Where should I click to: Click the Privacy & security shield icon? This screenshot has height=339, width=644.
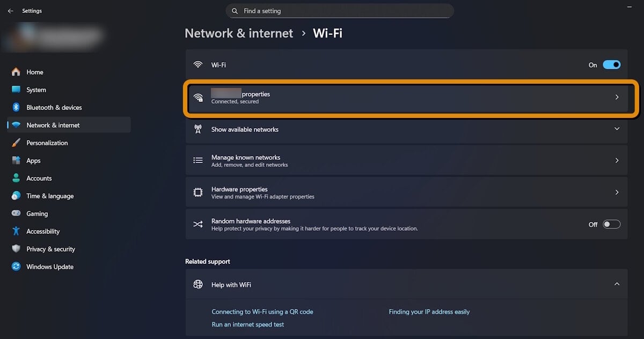click(x=16, y=249)
